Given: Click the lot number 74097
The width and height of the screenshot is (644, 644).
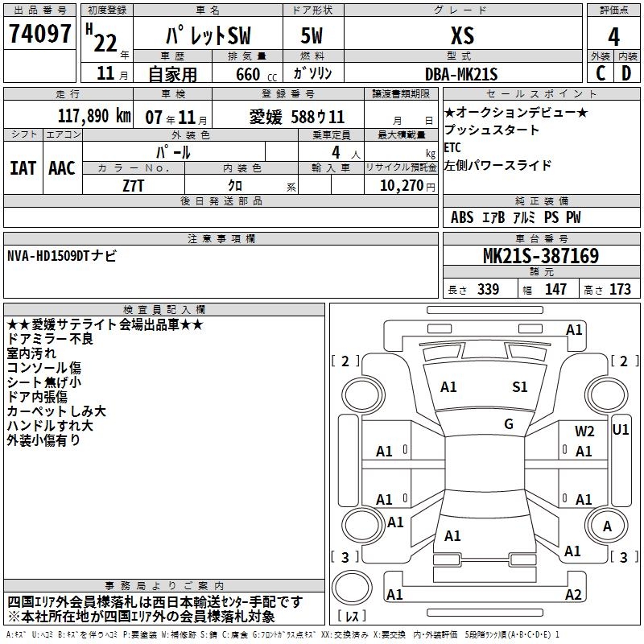Looking at the screenshot, I should click(39, 34).
